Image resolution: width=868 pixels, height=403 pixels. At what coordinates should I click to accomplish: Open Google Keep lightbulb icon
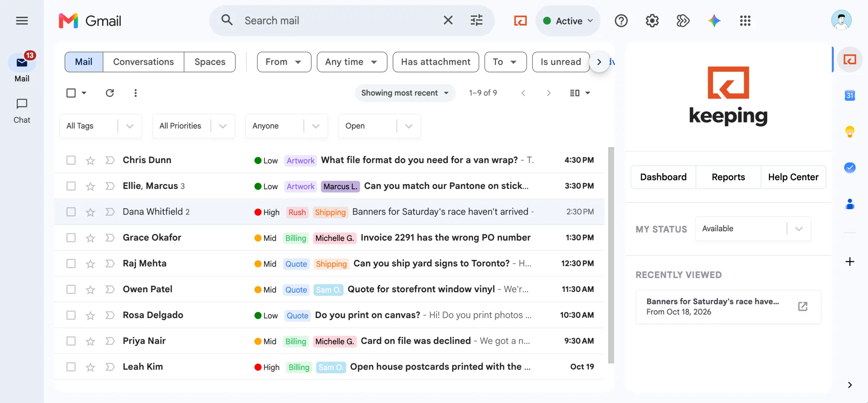pyautogui.click(x=849, y=132)
